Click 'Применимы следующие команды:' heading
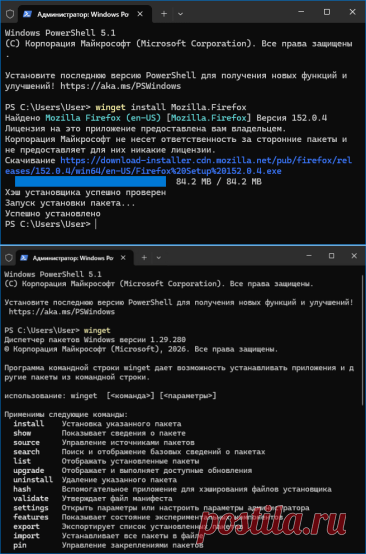The image size is (366, 554). coord(66,414)
